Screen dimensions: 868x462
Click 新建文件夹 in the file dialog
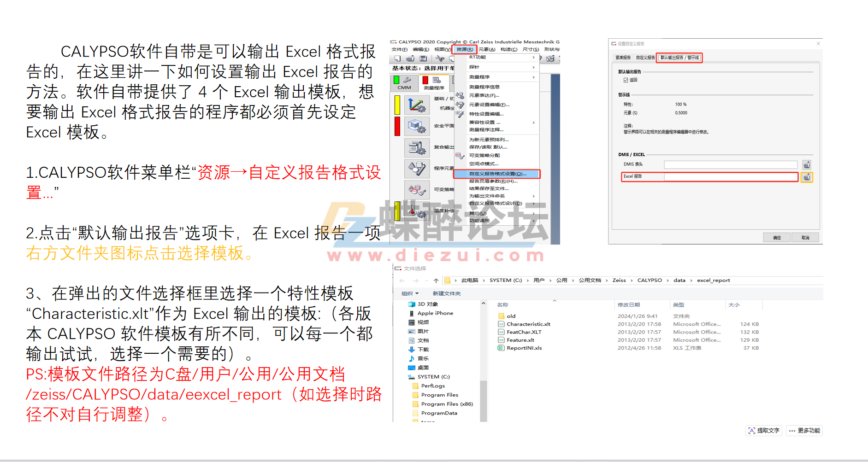pos(447,293)
